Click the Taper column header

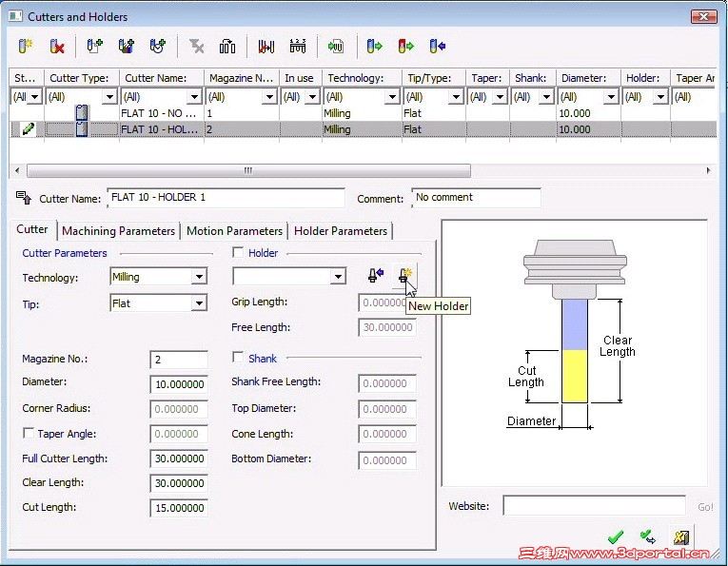tap(487, 78)
